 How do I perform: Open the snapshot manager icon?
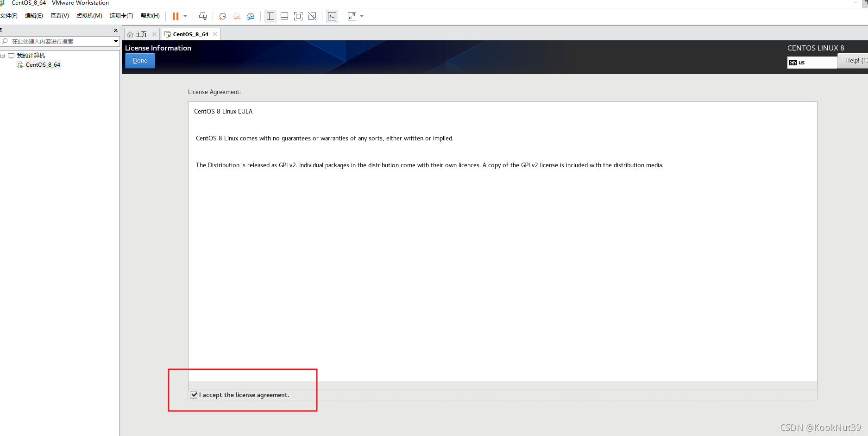[x=251, y=16]
